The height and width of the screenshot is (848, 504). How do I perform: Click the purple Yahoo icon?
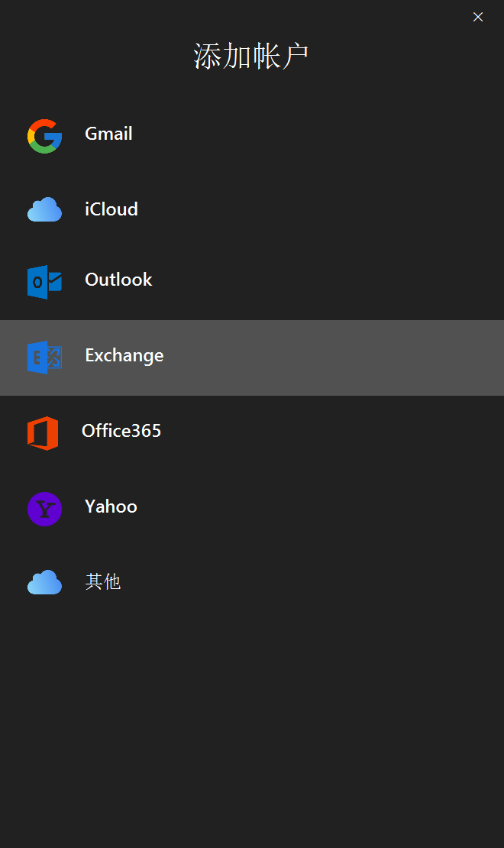[44, 509]
